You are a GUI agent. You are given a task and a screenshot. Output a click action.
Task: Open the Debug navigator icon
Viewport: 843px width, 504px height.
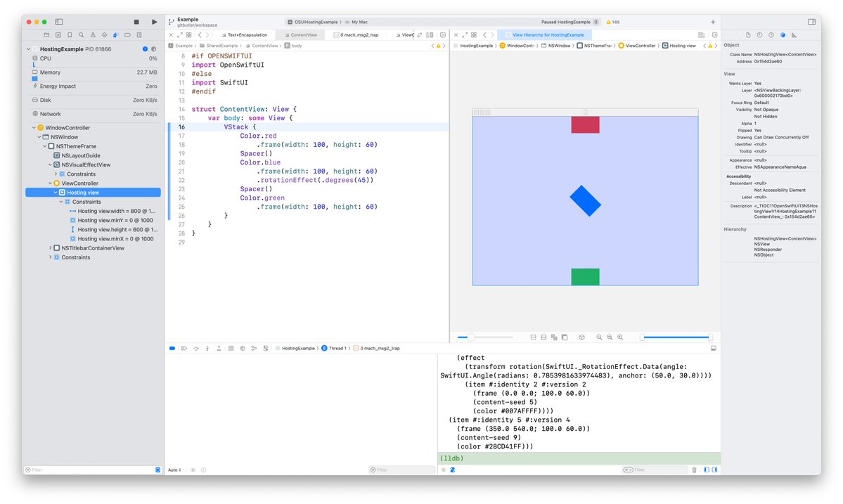115,35
